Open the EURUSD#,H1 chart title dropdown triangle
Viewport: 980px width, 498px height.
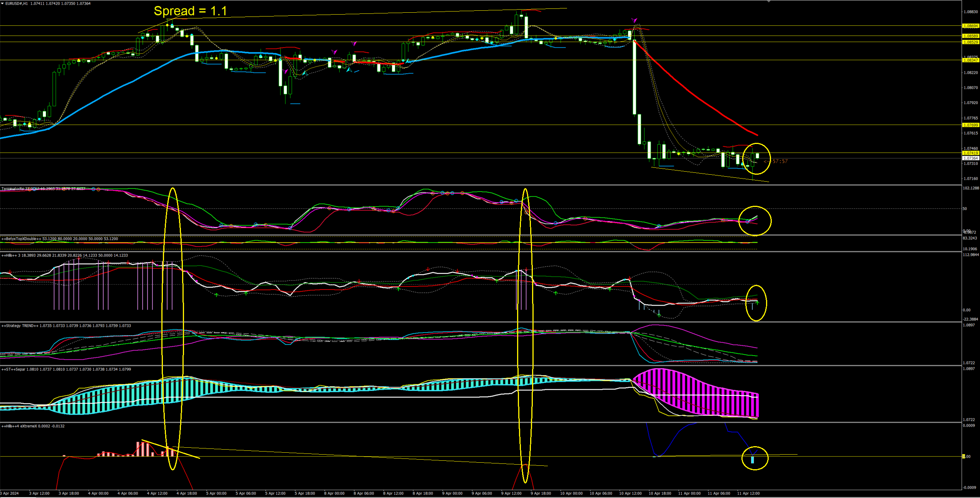2,3
